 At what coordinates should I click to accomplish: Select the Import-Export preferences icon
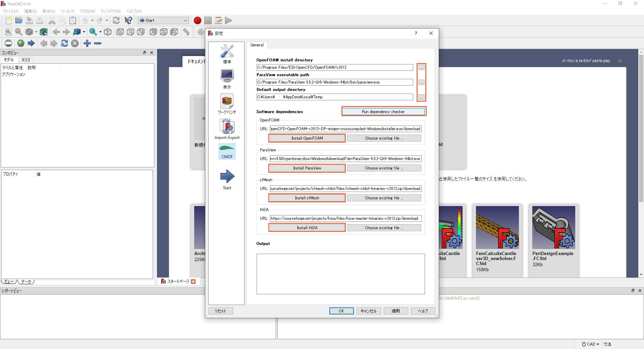click(x=227, y=129)
